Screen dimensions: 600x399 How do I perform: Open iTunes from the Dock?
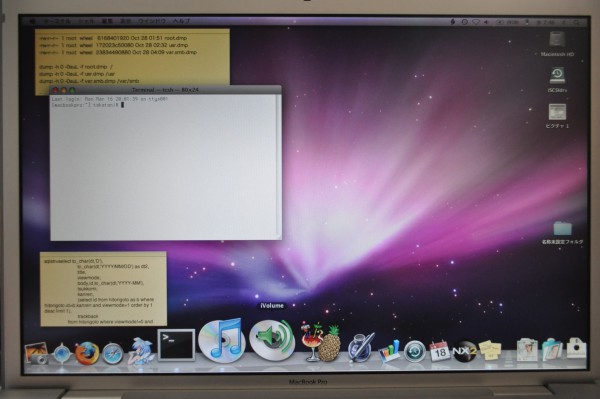tap(222, 340)
